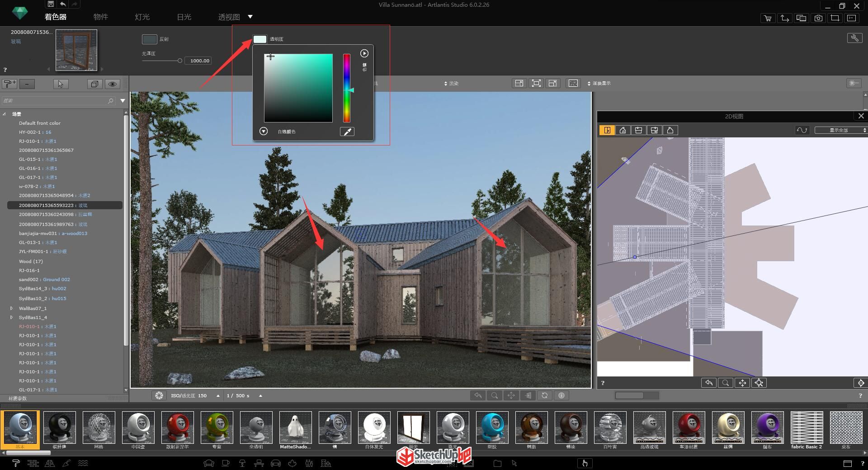868x470 pixels.
Task: Click the hand tool icon in bottom bar
Action: coord(585,463)
